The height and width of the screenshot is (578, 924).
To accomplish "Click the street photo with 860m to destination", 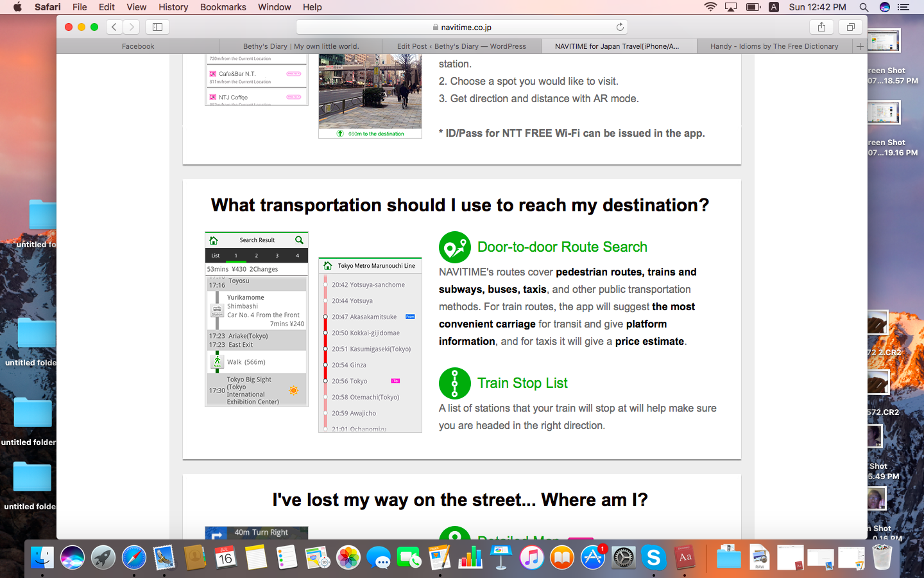I will point(370,96).
